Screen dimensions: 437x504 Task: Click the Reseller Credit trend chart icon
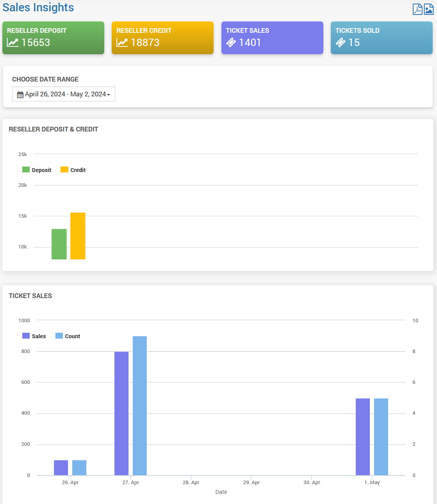click(x=122, y=43)
